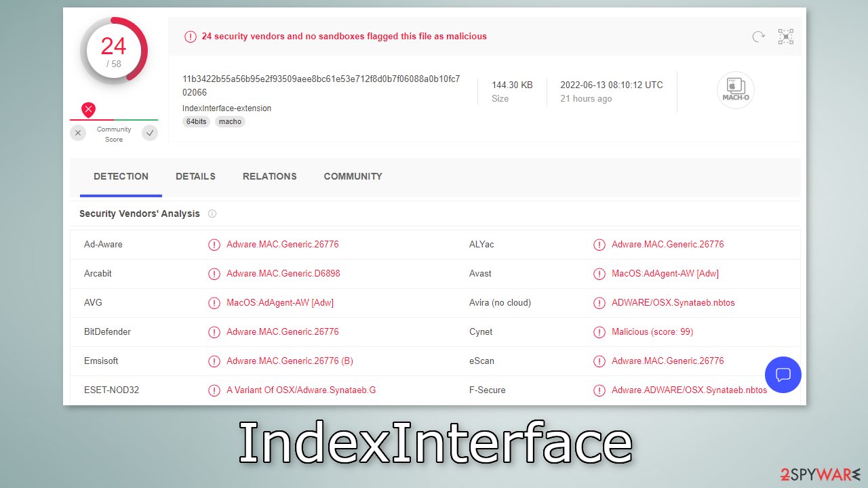Open the similar-files graph icon
The image size is (868, 488).
coord(785,37)
